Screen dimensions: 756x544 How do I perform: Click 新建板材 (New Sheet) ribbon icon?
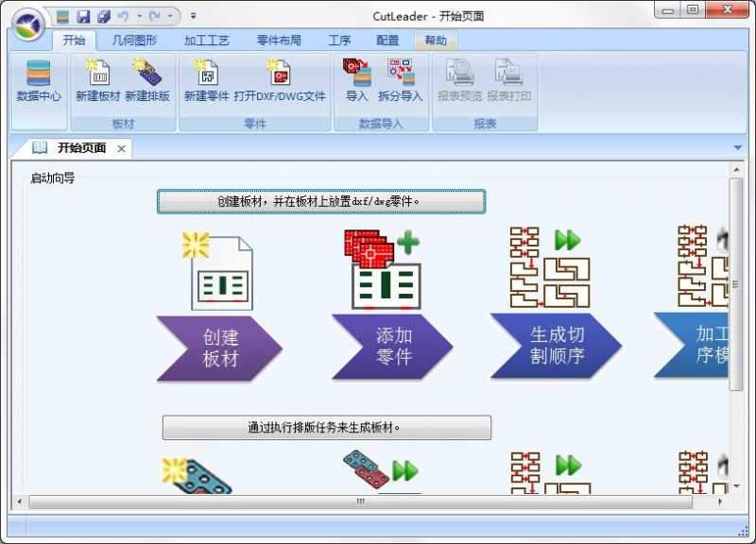[98, 80]
